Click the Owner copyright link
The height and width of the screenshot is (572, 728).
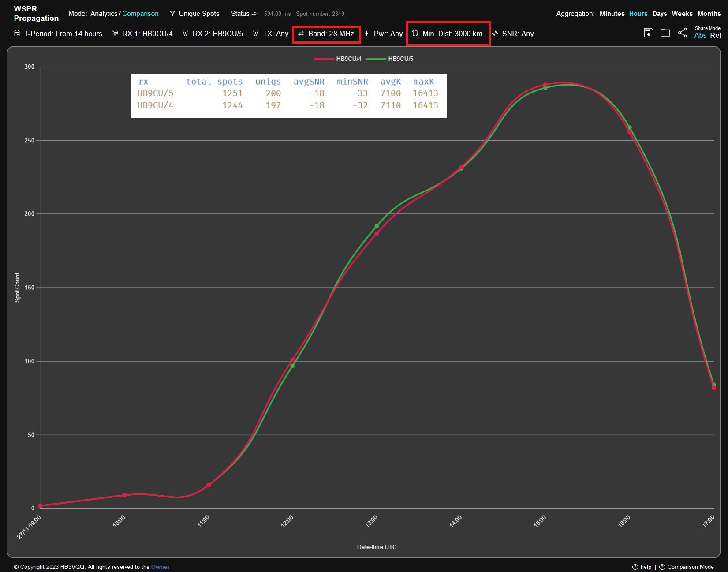click(x=160, y=567)
